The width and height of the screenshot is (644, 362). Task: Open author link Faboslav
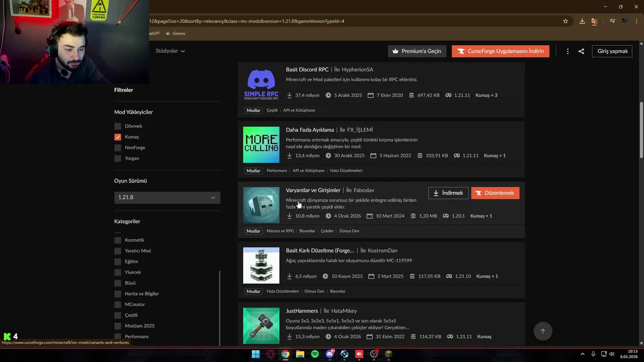point(364,190)
